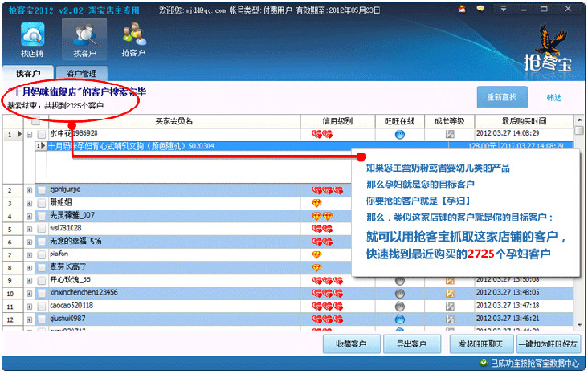Click growth level icon for xinxinchendhen123456
588x374 pixels.
tap(450, 293)
